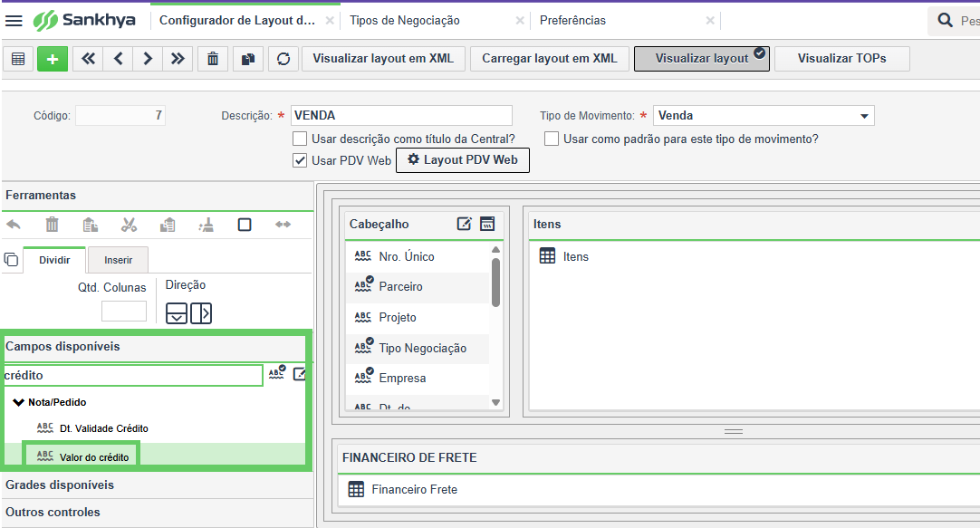The height and width of the screenshot is (528, 980).
Task: Select the Dividir tab
Action: point(54,260)
